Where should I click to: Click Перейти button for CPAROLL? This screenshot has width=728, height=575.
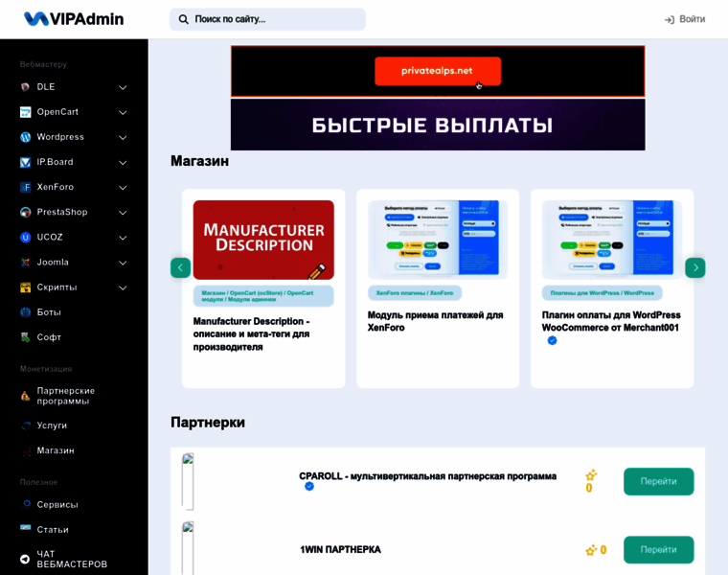coord(658,481)
